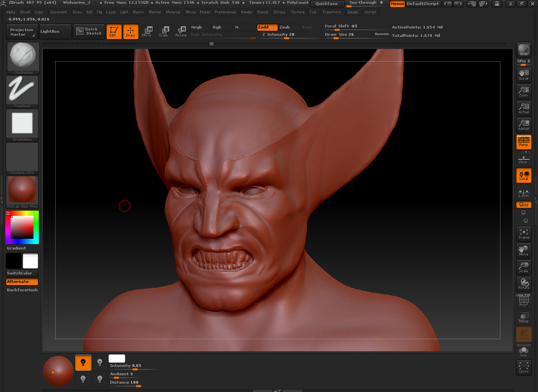Set Actual size view
The width and height of the screenshot is (538, 392).
point(524,108)
